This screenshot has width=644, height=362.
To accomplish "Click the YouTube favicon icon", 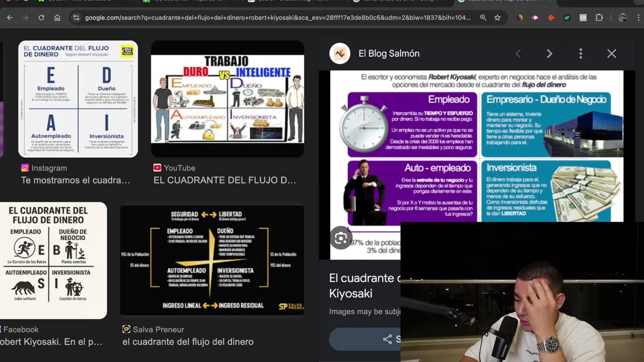I will tap(157, 168).
